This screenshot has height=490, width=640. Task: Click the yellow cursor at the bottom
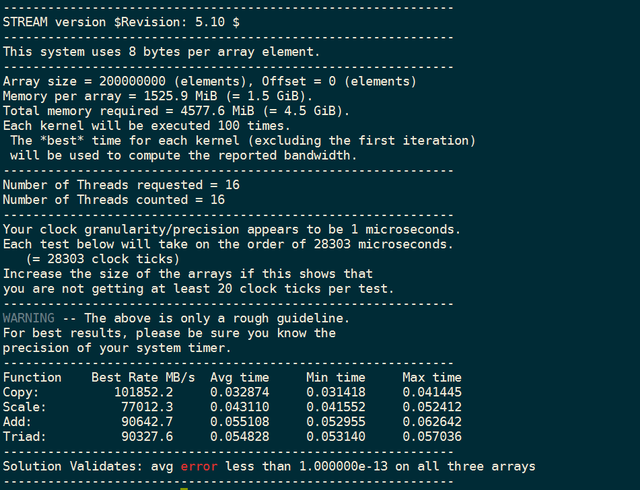click(184, 488)
